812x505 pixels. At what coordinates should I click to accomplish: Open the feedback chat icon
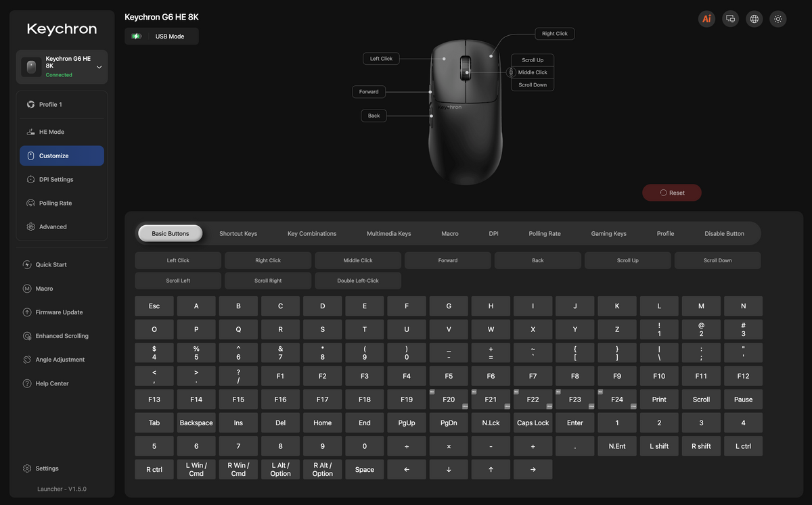pos(730,19)
